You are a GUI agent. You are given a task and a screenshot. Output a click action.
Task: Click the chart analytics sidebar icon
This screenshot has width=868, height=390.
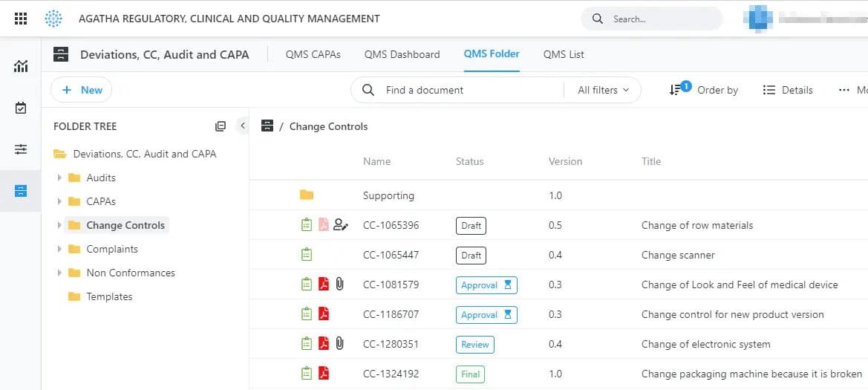click(21, 67)
